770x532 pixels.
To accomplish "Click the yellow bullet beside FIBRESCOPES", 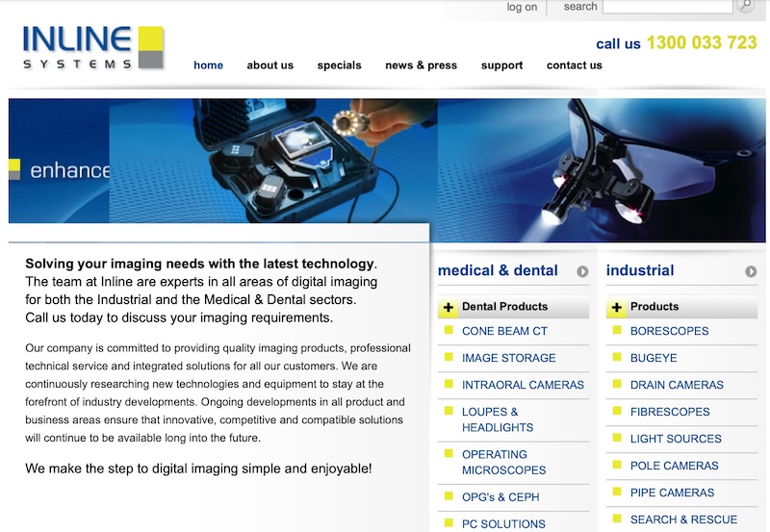I will (x=617, y=412).
